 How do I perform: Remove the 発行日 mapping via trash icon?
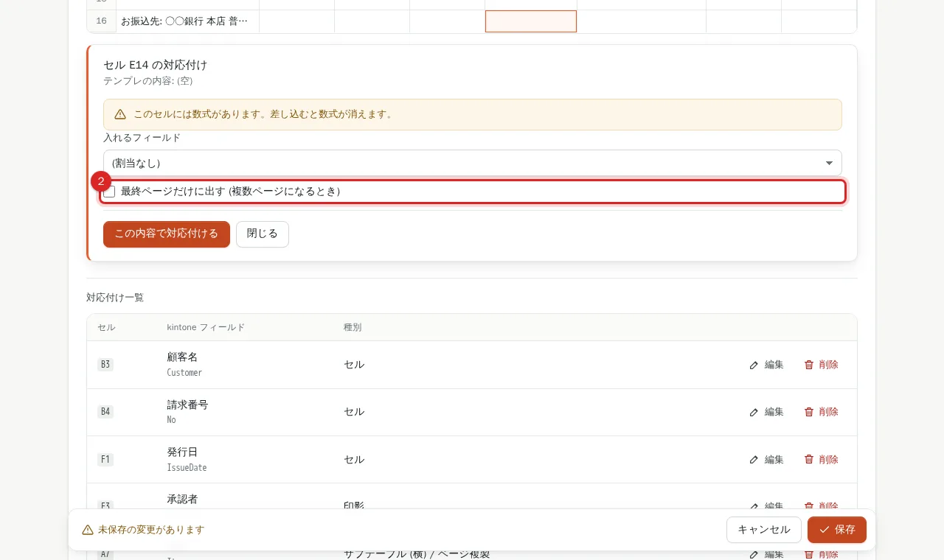[x=809, y=459]
